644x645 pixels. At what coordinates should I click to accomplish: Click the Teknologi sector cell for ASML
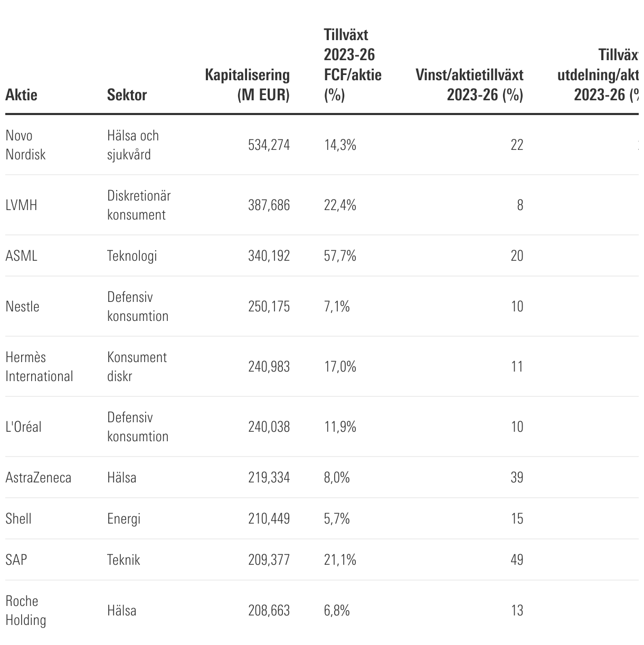coord(132,256)
